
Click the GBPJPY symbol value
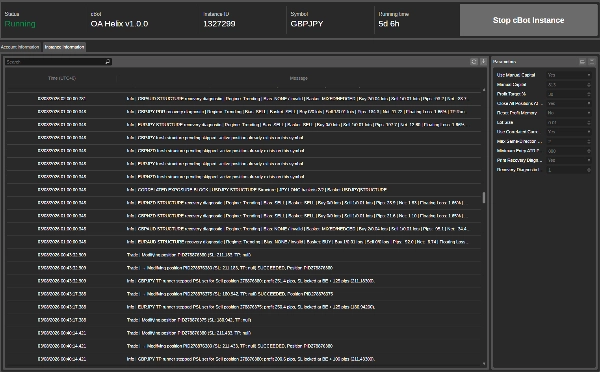pyautogui.click(x=307, y=24)
